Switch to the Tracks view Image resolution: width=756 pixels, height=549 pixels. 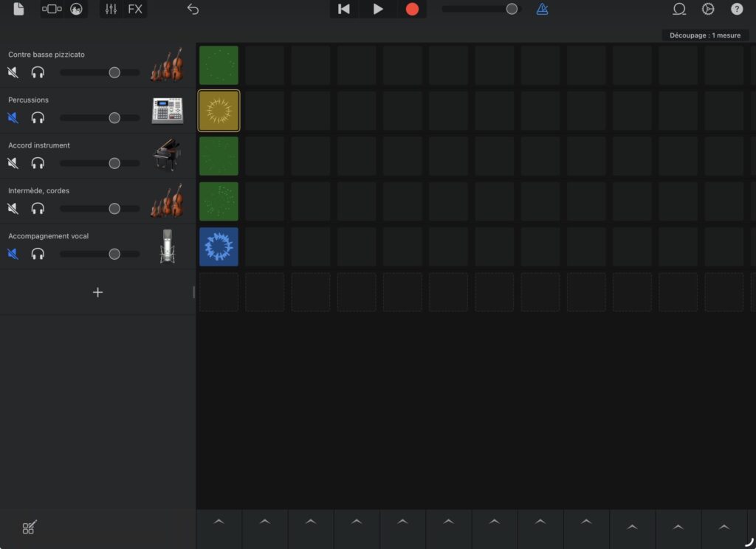point(52,10)
